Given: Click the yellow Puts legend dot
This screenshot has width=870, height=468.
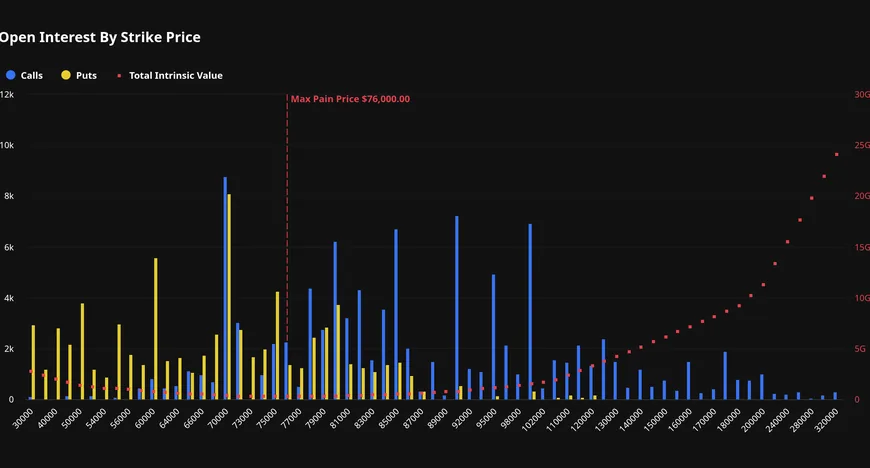Looking at the screenshot, I should [x=66, y=75].
